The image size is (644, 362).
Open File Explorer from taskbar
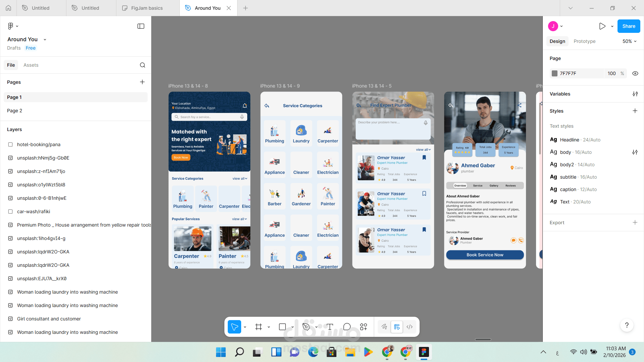click(350, 352)
